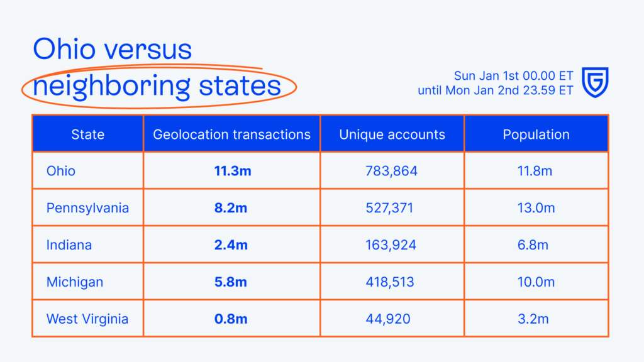Image resolution: width=644 pixels, height=362 pixels.
Task: Click the "Ohio versus" title text
Action: coord(113,48)
